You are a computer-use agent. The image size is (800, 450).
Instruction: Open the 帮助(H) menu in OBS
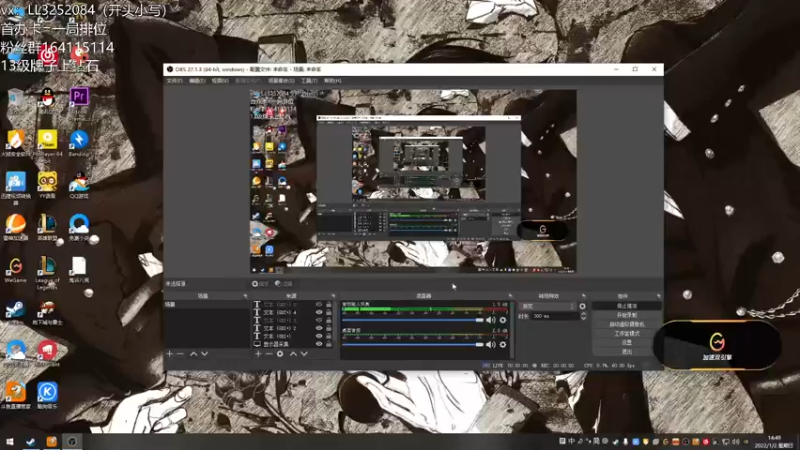click(x=332, y=81)
